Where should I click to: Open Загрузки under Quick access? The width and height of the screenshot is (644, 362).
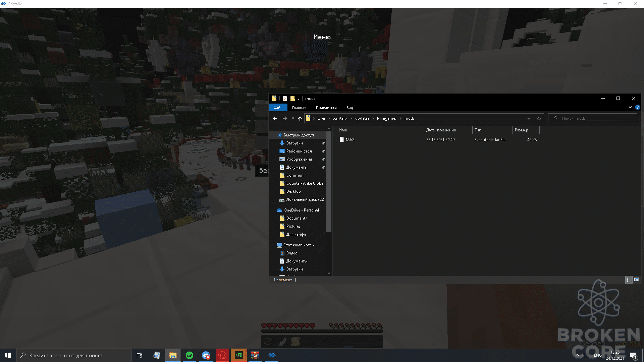294,143
